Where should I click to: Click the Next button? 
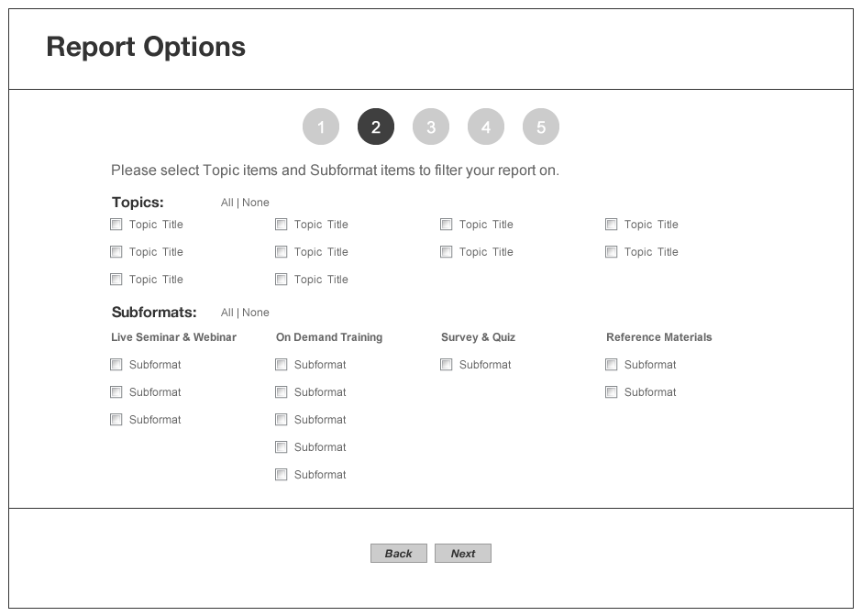coord(463,554)
